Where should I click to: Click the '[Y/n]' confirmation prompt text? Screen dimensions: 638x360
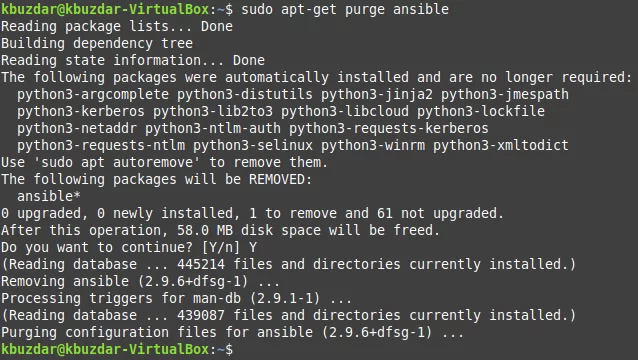click(x=221, y=247)
